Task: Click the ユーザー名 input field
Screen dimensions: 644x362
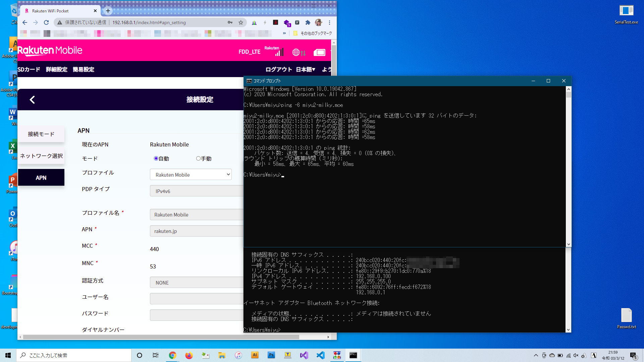Action: click(x=196, y=298)
